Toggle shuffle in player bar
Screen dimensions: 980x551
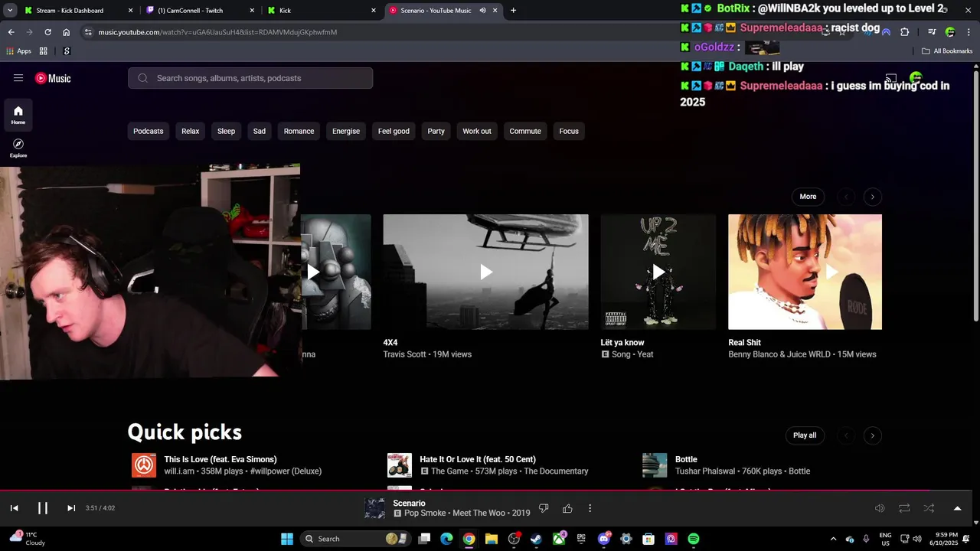(929, 508)
